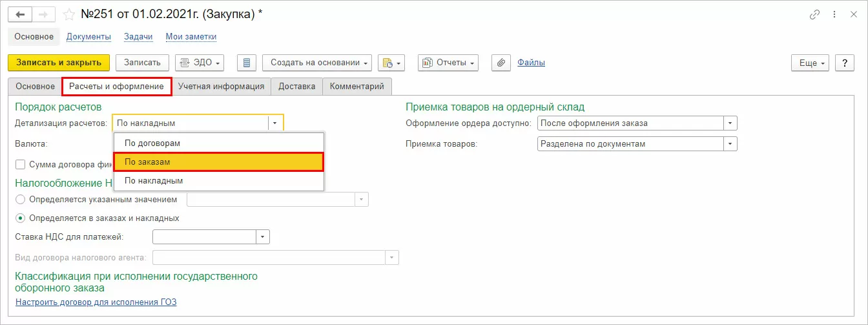Copy link using the chain icon

[814, 15]
